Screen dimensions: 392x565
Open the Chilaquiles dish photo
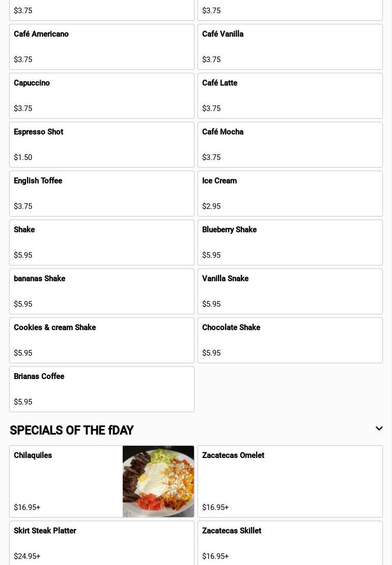[158, 481]
